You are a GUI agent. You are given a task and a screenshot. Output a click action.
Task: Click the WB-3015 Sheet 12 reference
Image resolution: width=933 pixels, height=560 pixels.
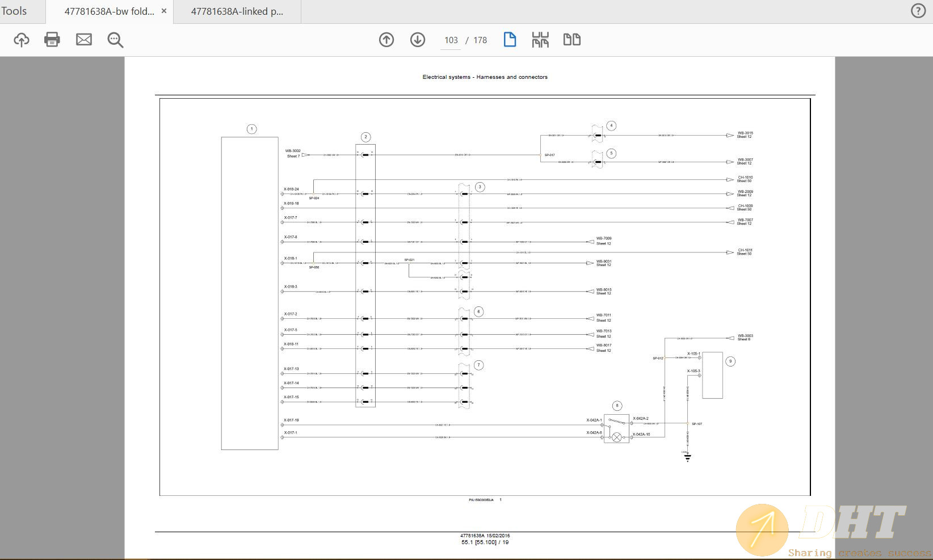(x=745, y=135)
